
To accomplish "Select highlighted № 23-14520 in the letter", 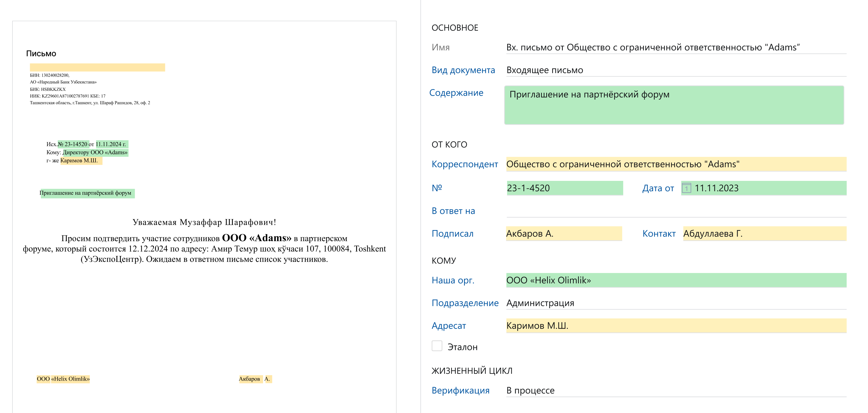I will [73, 144].
